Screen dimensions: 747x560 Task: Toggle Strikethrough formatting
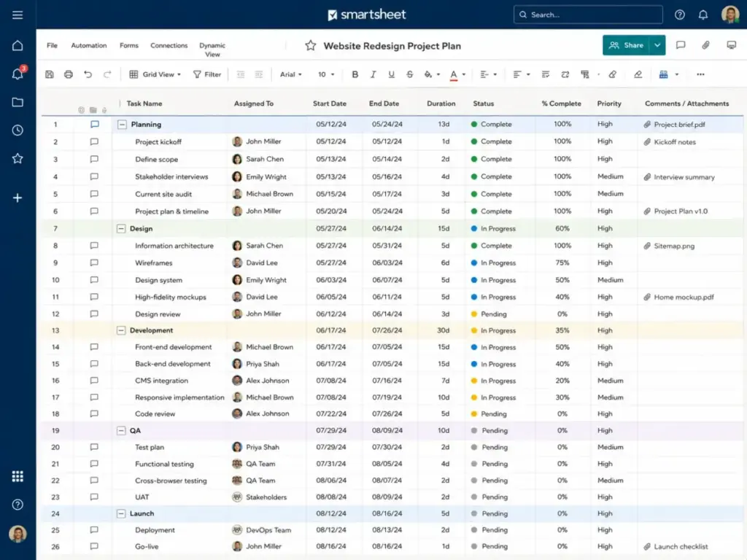[x=409, y=74]
